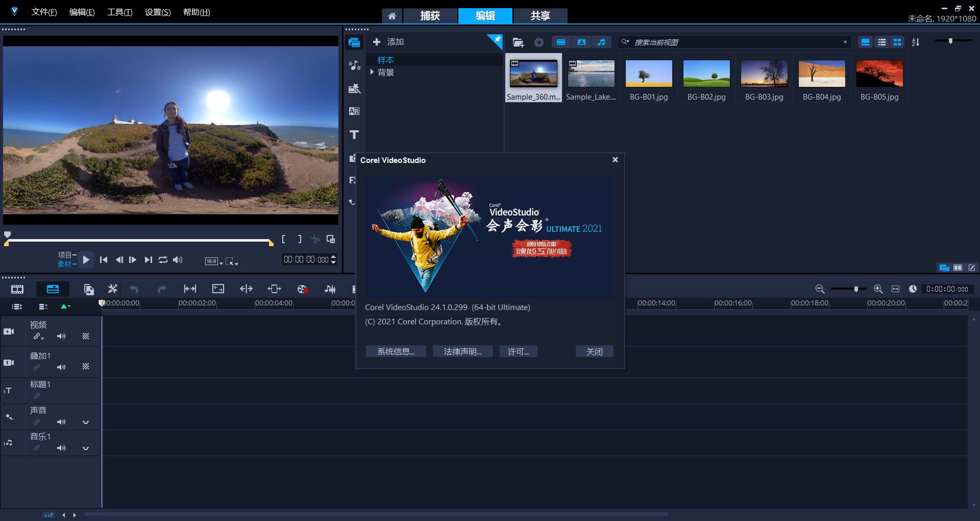Screen dimensions: 980x521
Task: Click 系统信息 button in about dialog
Action: pyautogui.click(x=396, y=351)
